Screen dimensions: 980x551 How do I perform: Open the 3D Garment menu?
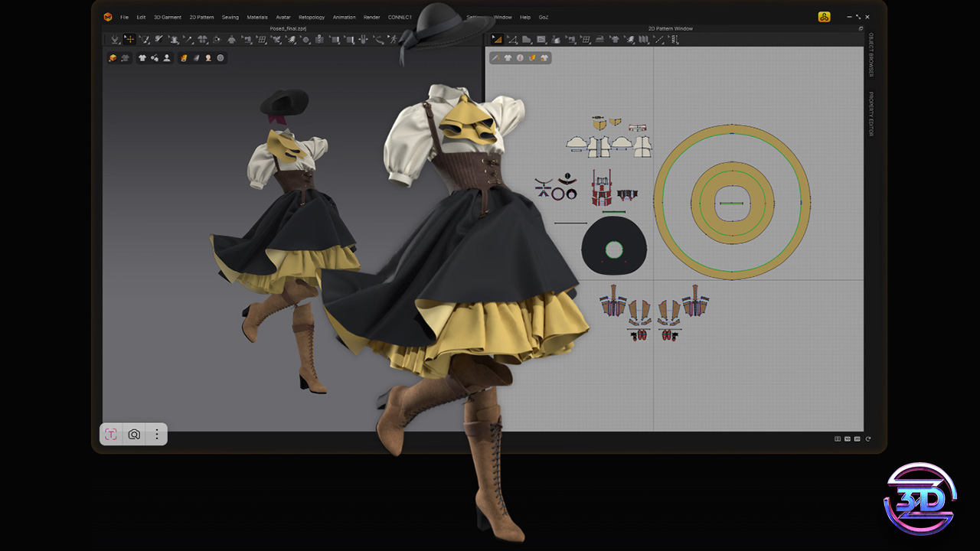pos(167,17)
